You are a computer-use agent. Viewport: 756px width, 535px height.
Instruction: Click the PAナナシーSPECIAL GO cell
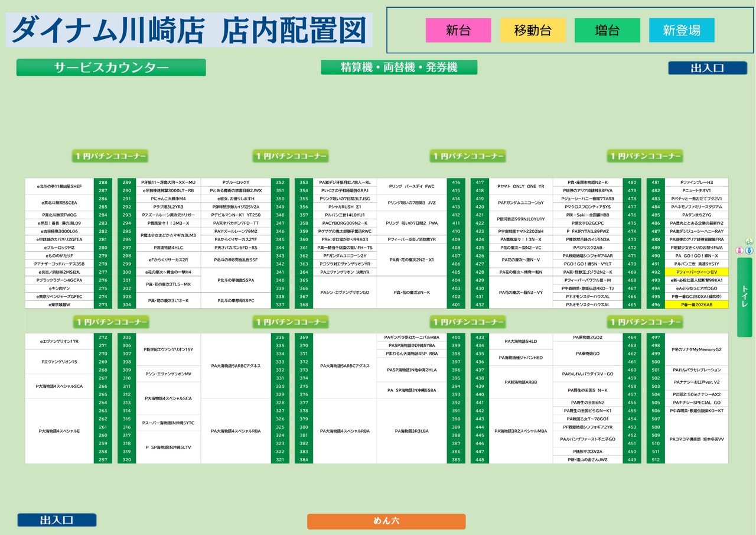(697, 403)
